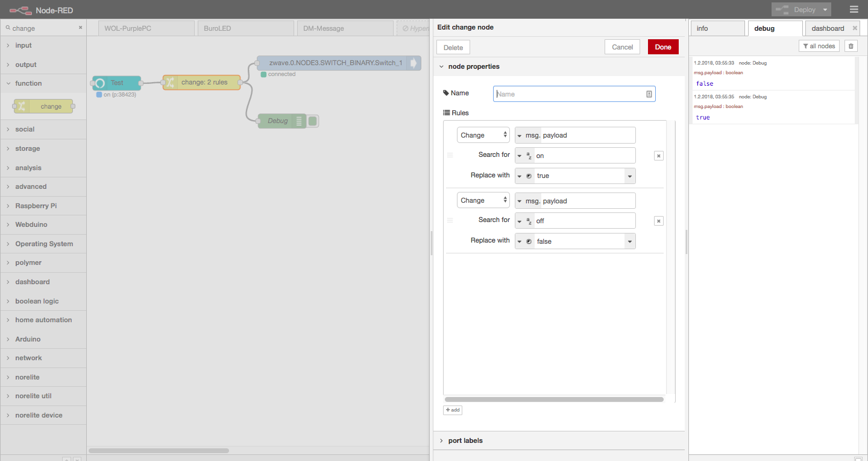Switch to the WOL-PurplePC flow tab
868x461 pixels.
146,28
